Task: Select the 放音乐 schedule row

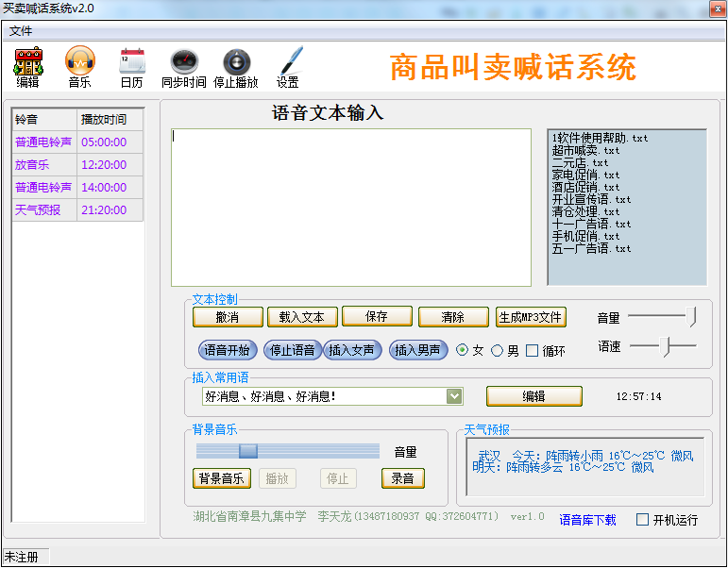Action: [x=77, y=165]
